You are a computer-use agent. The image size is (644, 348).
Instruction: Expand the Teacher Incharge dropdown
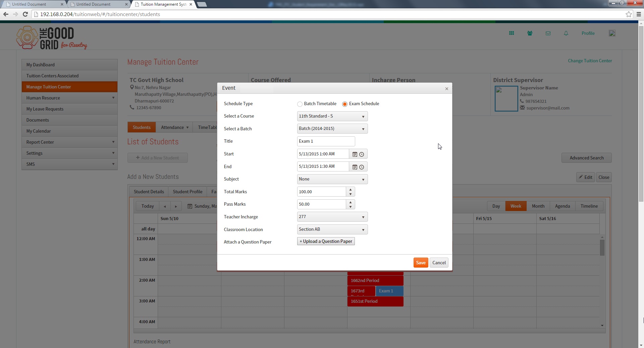[332, 217]
